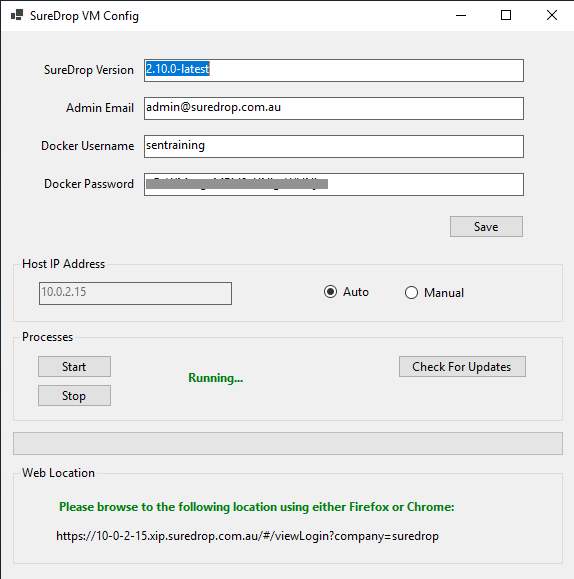Click into the Admin Email field

(334, 108)
